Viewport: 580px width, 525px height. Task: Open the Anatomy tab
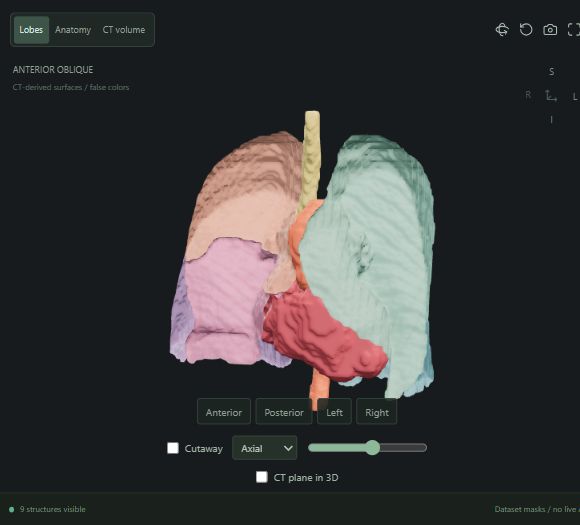pyautogui.click(x=73, y=30)
